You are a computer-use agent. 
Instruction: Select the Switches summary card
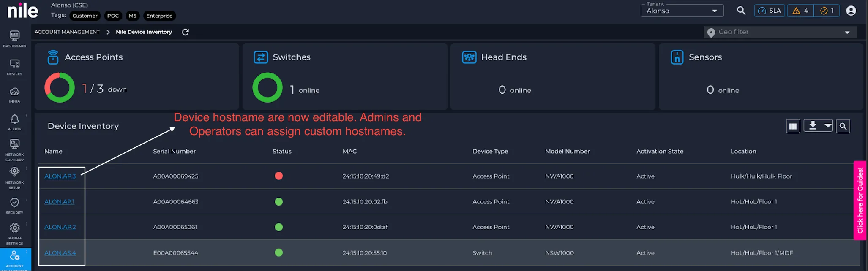[345, 76]
